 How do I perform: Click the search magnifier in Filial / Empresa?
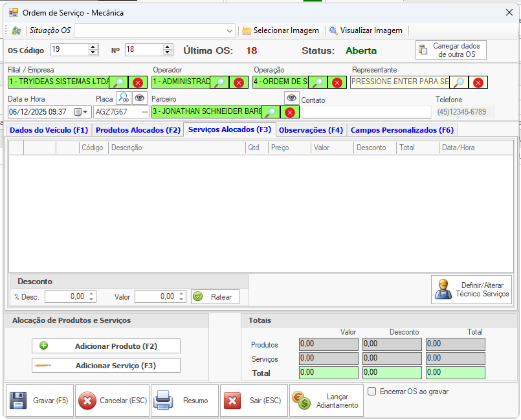118,82
